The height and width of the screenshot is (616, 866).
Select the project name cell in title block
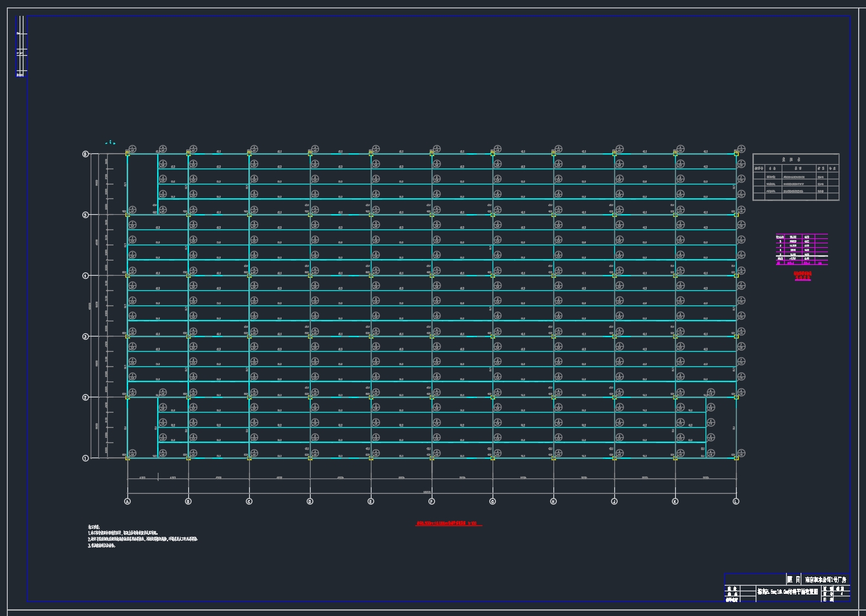[x=825, y=579]
